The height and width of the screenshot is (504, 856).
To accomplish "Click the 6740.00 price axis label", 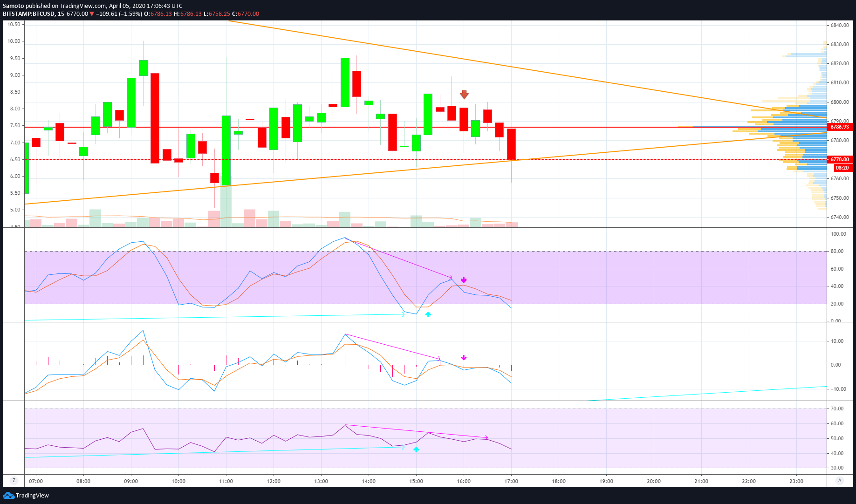I will 840,217.
